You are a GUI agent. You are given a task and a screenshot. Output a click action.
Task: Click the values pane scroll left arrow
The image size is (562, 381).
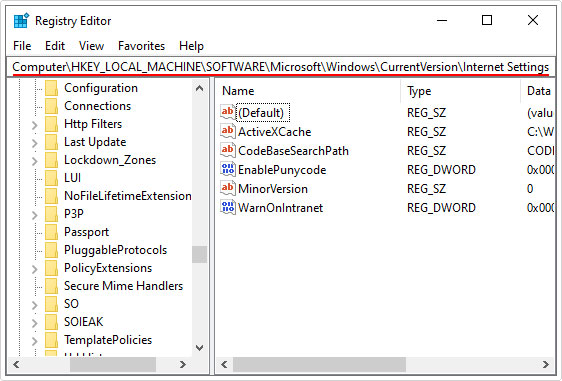point(224,365)
